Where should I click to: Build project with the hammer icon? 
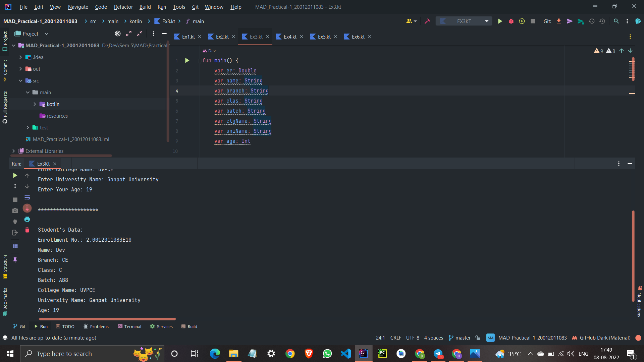pos(427,21)
